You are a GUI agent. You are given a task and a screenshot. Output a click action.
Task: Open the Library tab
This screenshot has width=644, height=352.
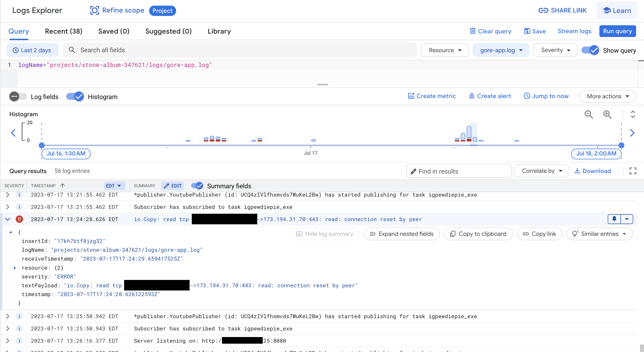click(219, 31)
